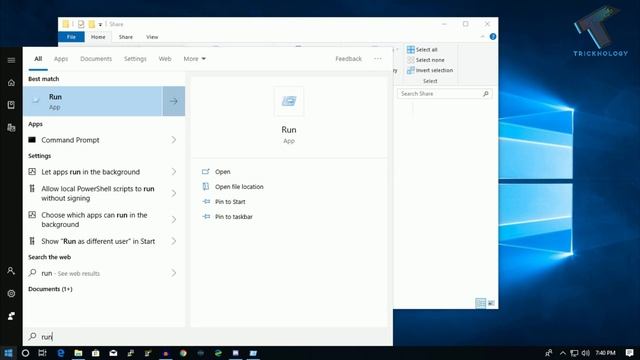Launch Microsoft Edge from taskbar
This screenshot has width=640, height=360.
pos(218,353)
